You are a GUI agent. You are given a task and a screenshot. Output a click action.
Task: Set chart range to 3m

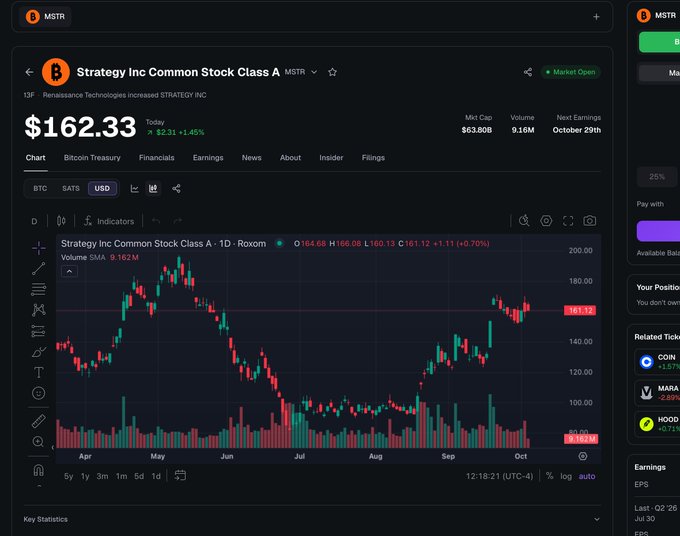tap(102, 476)
